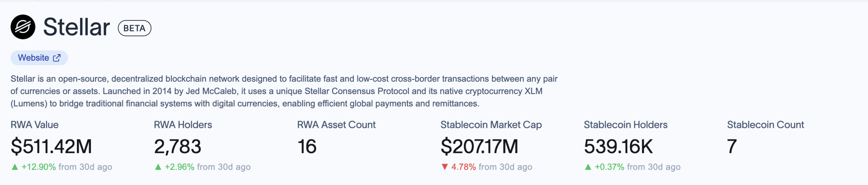
Task: Click the 539.16K Stablecoin Holders value
Action: pyautogui.click(x=618, y=146)
